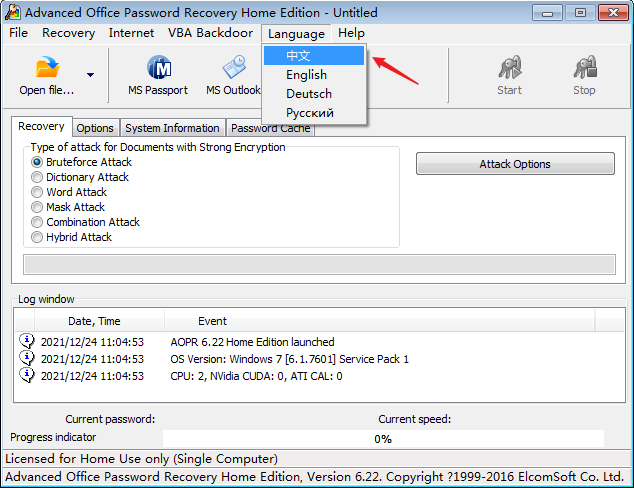Image resolution: width=634 pixels, height=488 pixels.
Task: Click the Start recovery keys icon
Action: click(x=510, y=67)
